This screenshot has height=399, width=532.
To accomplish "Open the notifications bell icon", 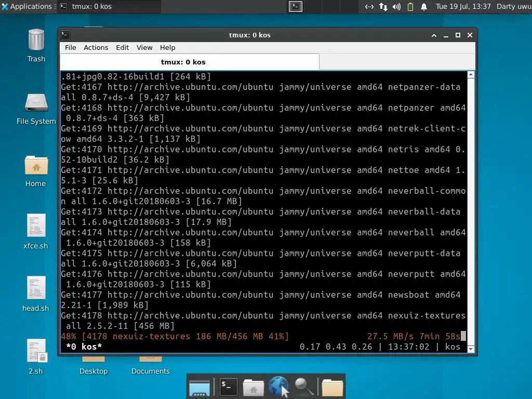I will (x=424, y=7).
